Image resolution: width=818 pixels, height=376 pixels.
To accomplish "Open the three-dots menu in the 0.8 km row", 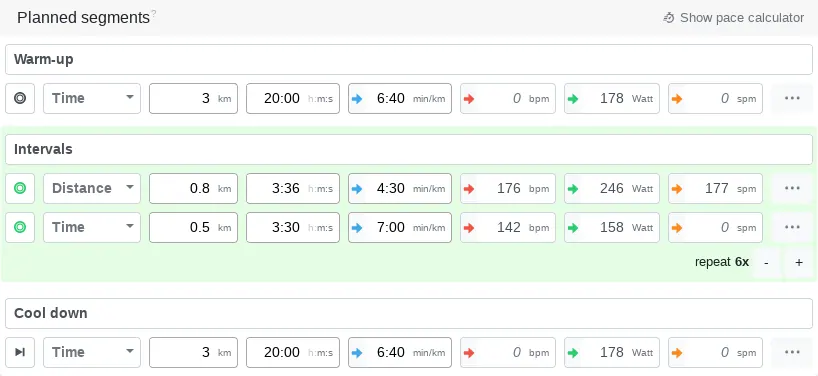I will pyautogui.click(x=792, y=188).
